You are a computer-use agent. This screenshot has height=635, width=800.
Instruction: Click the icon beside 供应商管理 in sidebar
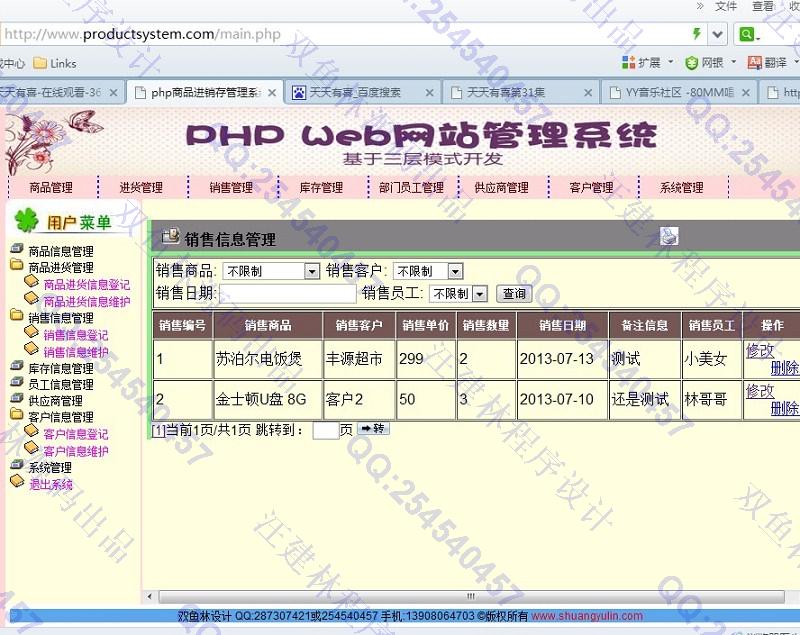[x=17, y=398]
